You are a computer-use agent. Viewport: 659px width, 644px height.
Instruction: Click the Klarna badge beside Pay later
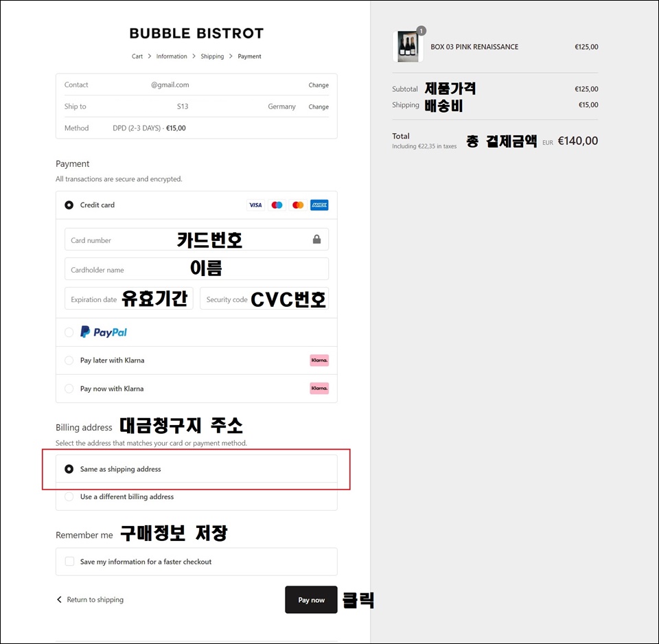(x=319, y=360)
